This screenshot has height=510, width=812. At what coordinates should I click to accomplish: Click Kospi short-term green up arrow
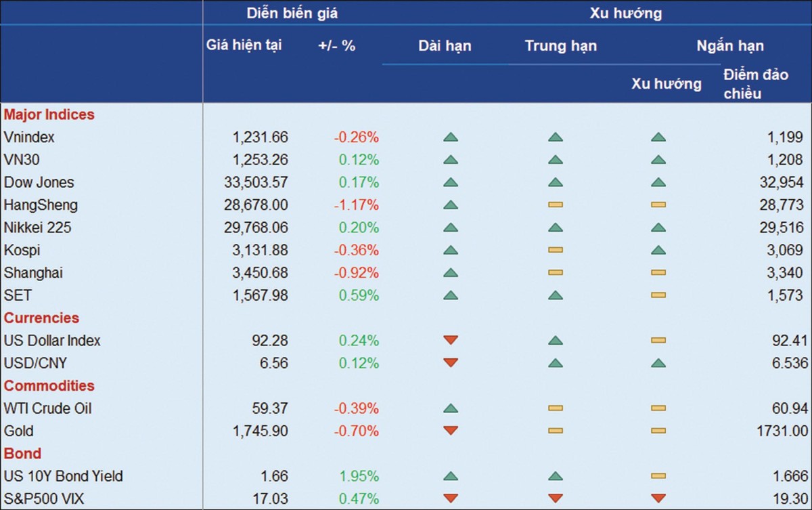(x=658, y=251)
